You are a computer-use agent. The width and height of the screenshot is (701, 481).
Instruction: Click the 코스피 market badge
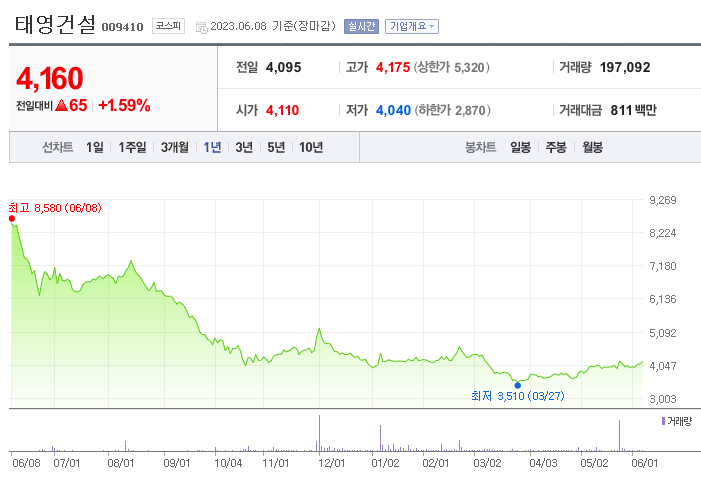[x=168, y=26]
